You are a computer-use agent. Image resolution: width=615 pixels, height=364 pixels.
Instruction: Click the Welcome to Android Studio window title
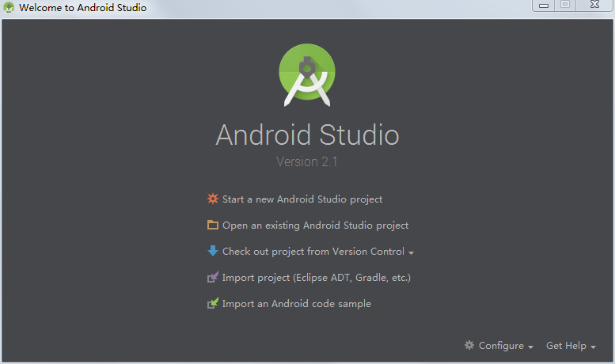coord(82,7)
